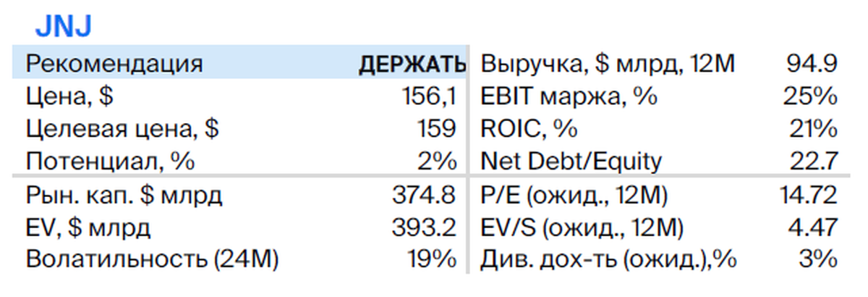Click the ДЕРЖАТЬ recommendation value
The height and width of the screenshot is (297, 868).
coord(413,65)
